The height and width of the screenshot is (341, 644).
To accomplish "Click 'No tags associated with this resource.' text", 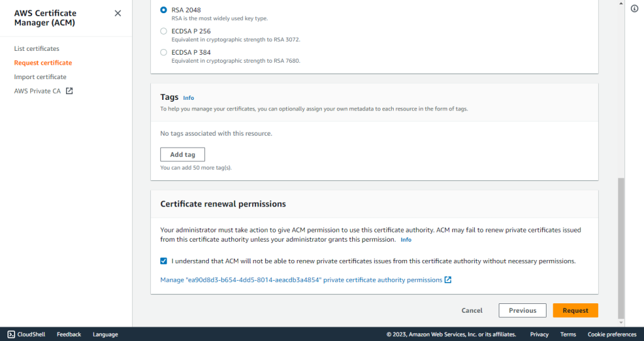I will pos(216,134).
